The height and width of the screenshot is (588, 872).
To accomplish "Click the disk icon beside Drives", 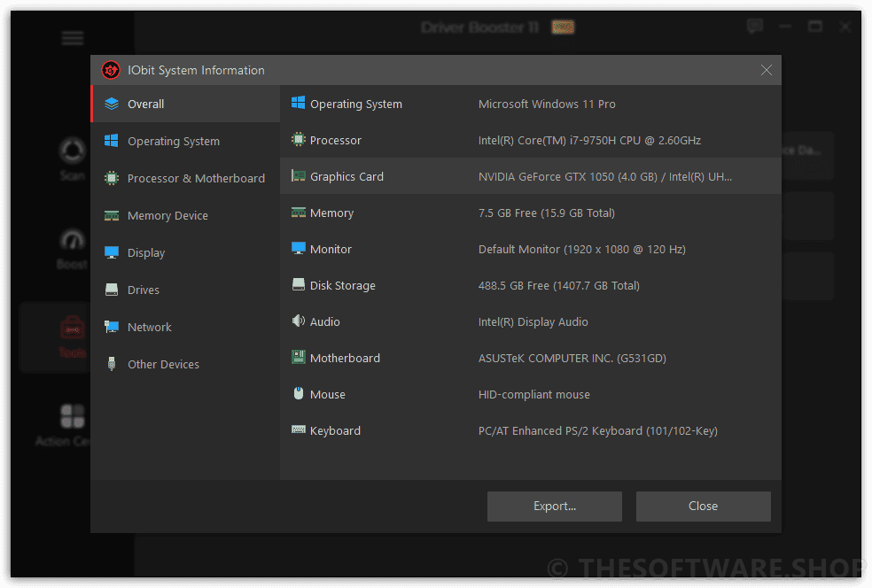I will (x=112, y=290).
